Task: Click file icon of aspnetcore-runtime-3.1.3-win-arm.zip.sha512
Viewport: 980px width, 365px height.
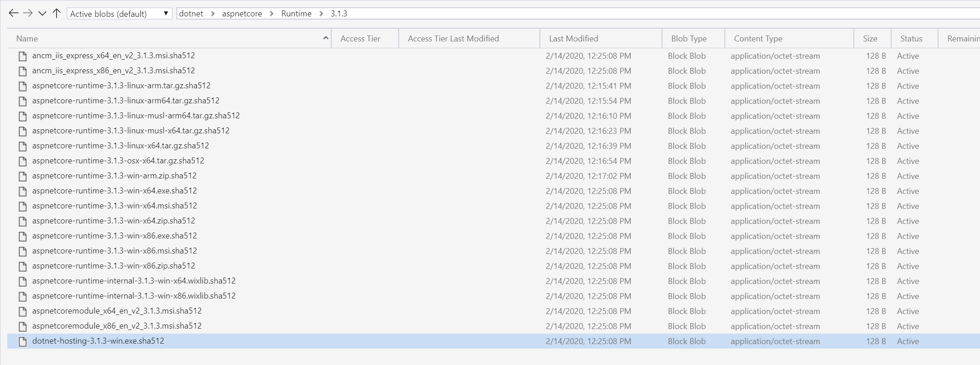Action: 22,176
